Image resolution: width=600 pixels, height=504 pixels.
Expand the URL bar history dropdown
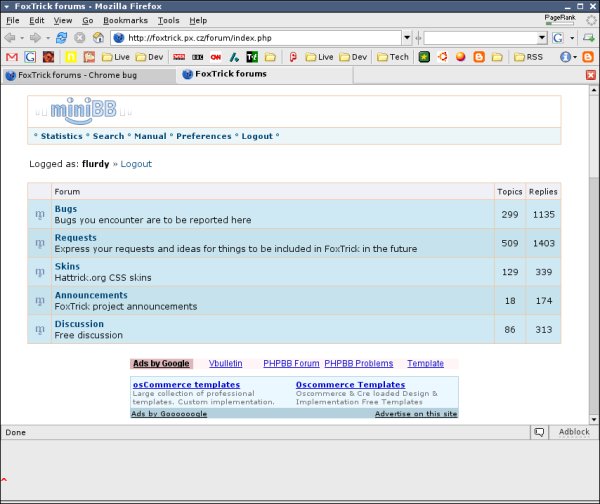[407, 38]
